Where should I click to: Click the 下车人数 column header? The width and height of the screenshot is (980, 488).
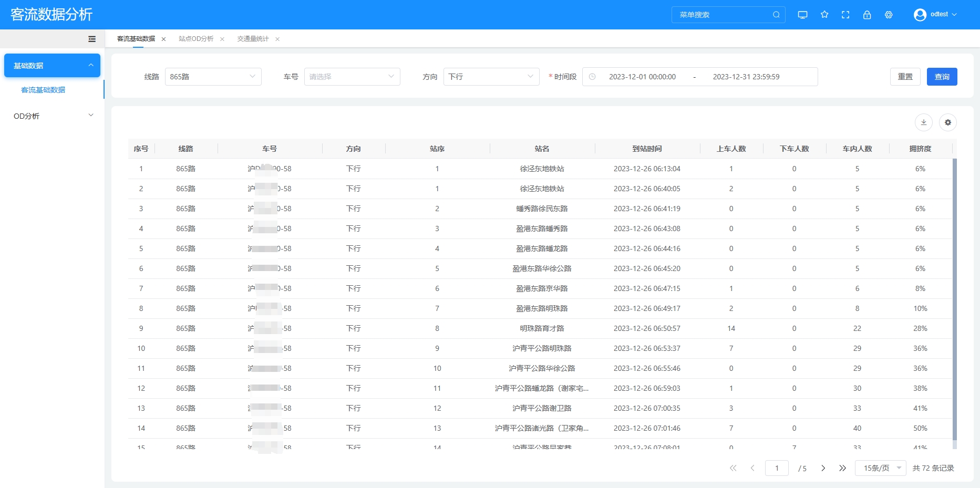tap(794, 149)
